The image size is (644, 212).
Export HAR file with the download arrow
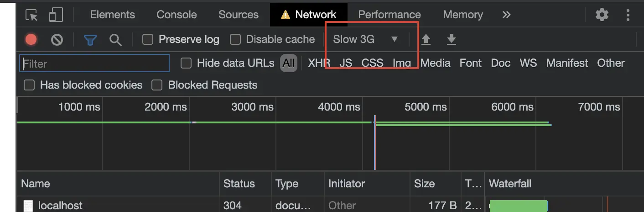click(451, 40)
